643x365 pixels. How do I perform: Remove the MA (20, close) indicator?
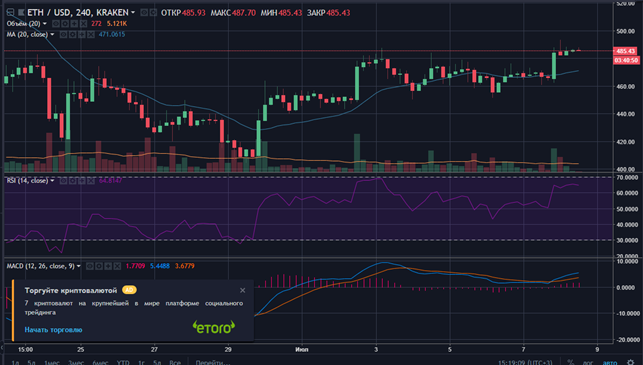91,34
